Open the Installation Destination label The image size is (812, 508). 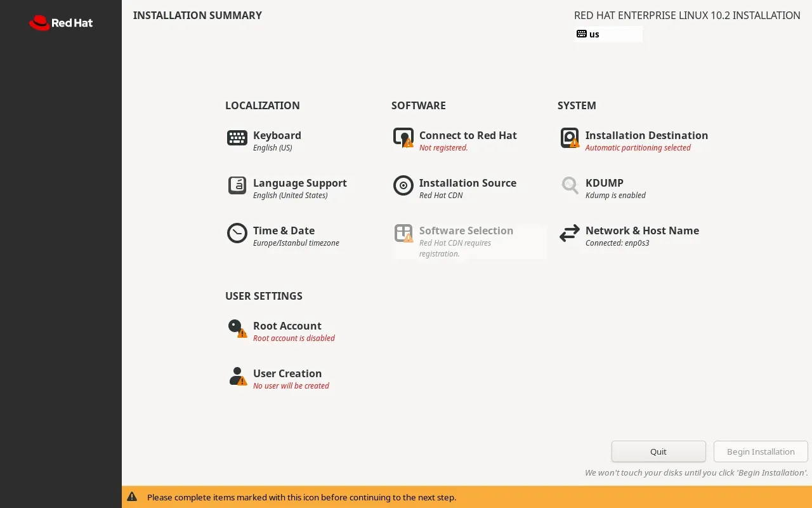tap(646, 135)
